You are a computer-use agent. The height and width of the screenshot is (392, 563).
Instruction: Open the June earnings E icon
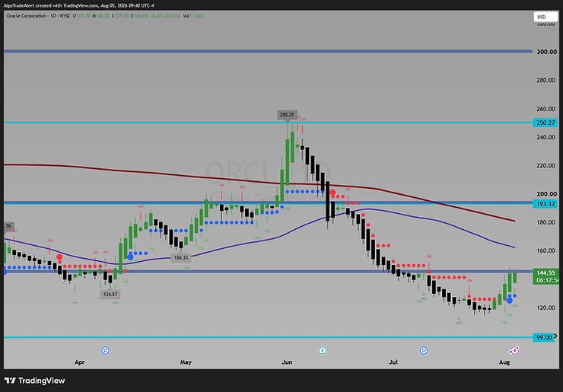(323, 350)
